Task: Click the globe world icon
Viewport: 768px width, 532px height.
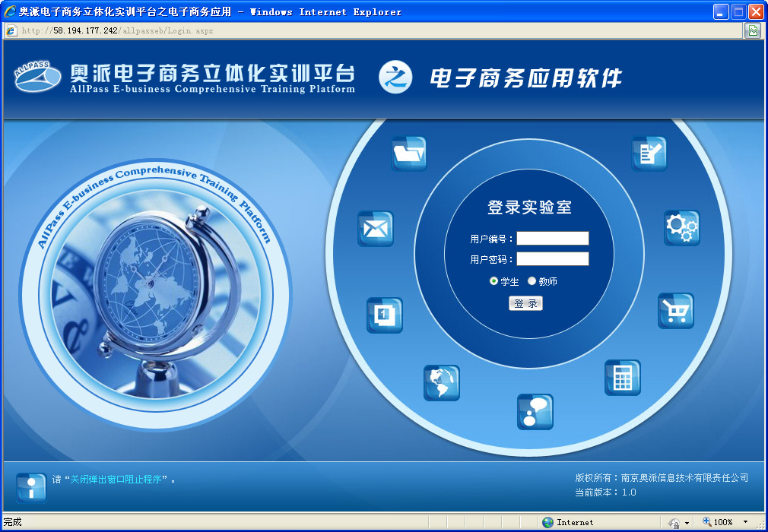Action: coord(441,383)
